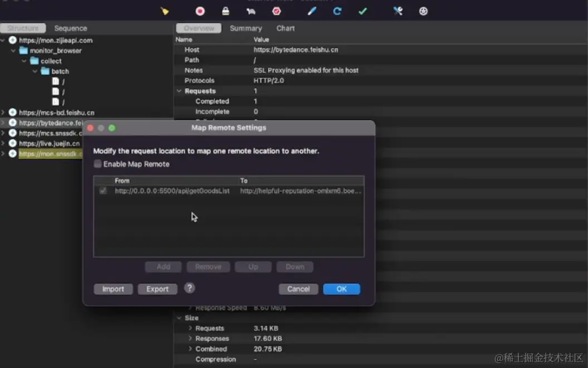
Task: Click the Remove mapping button
Action: point(208,267)
